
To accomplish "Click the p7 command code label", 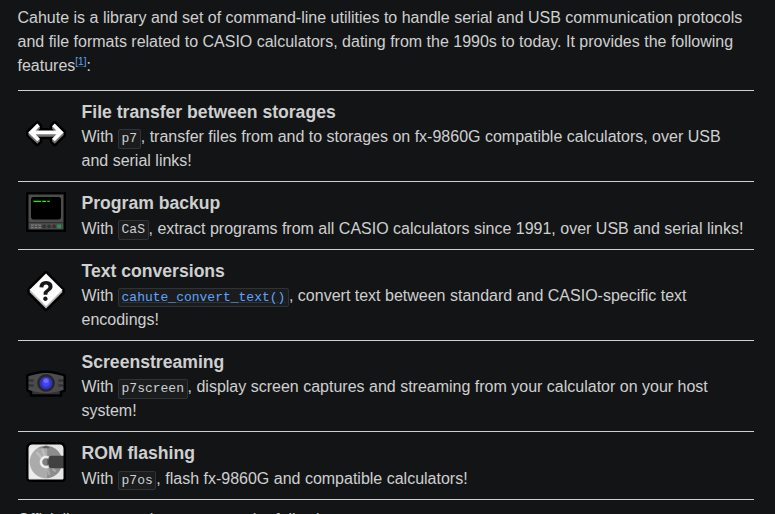I will point(129,137).
